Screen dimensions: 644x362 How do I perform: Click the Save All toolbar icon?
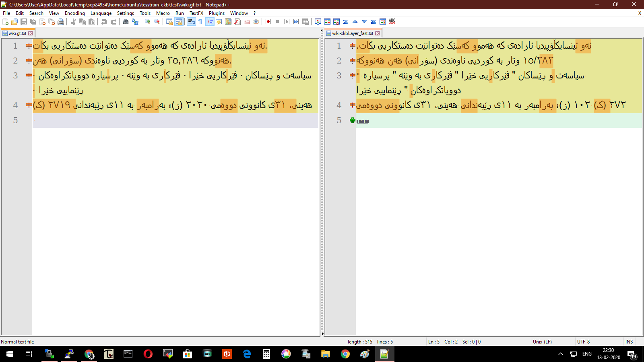(x=31, y=22)
